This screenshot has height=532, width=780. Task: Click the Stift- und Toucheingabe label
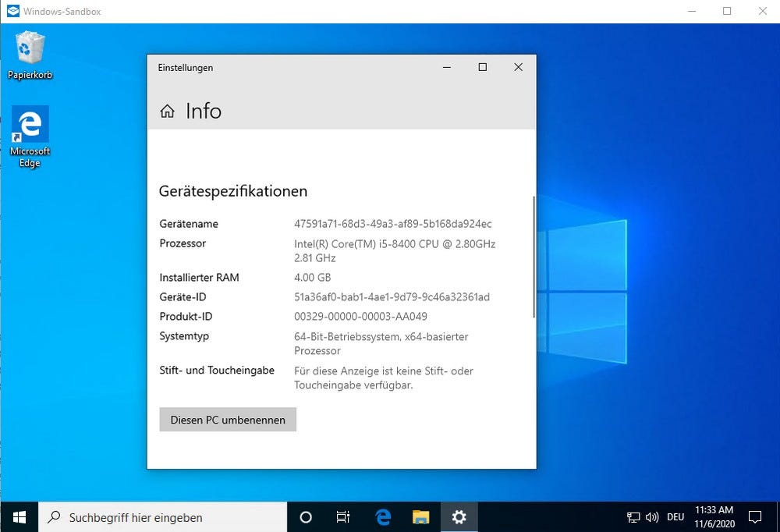coord(217,371)
